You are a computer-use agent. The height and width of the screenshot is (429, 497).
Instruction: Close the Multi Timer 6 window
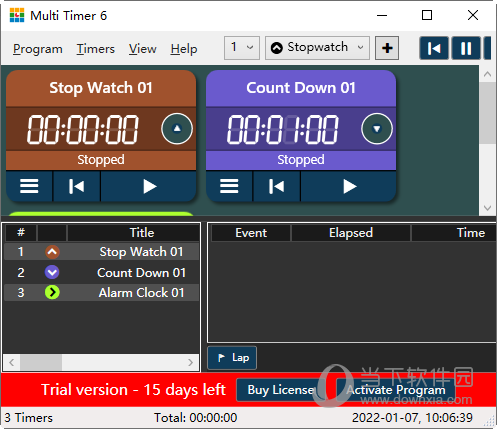coord(473,15)
